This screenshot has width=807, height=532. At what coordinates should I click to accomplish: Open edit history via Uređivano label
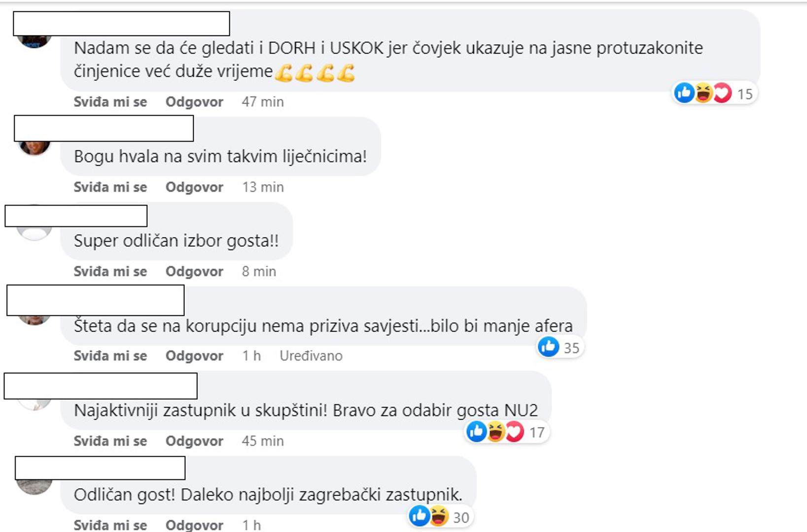click(x=311, y=356)
